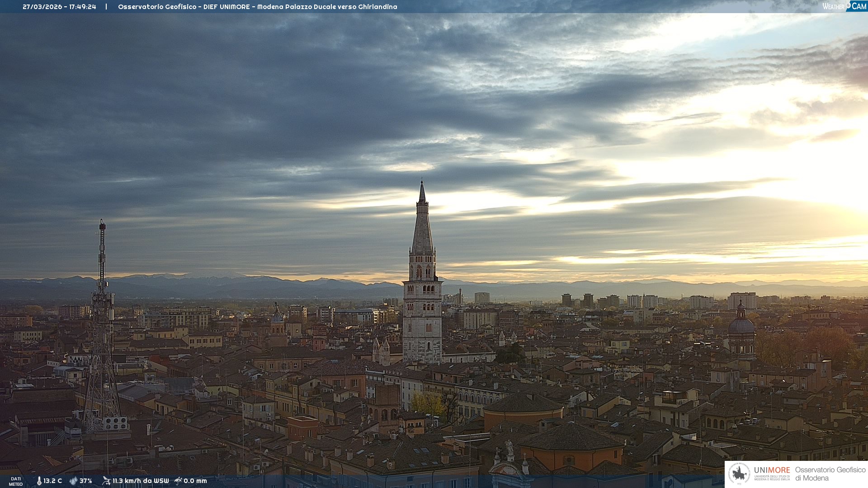868x488 pixels.
Task: Click the 0.0 mm rainfall value
Action: click(x=195, y=481)
